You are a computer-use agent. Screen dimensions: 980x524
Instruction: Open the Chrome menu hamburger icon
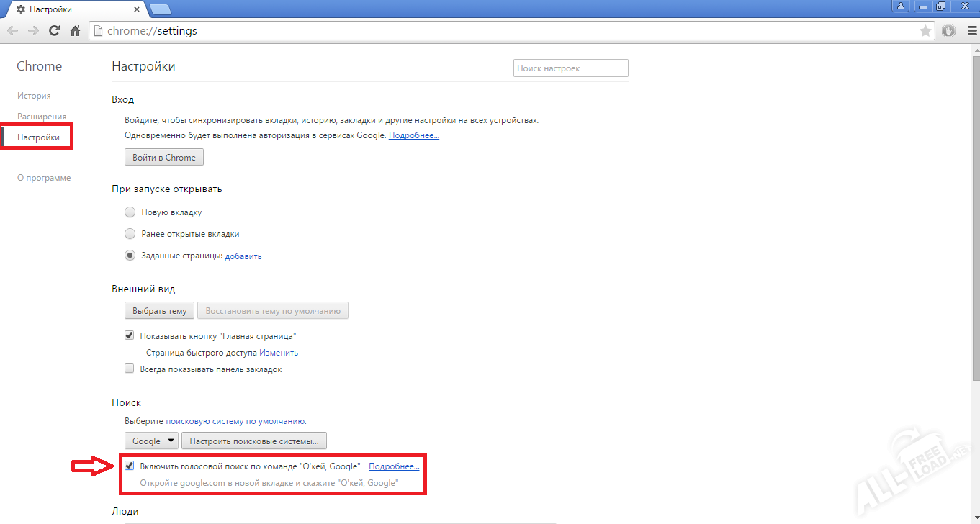969,31
